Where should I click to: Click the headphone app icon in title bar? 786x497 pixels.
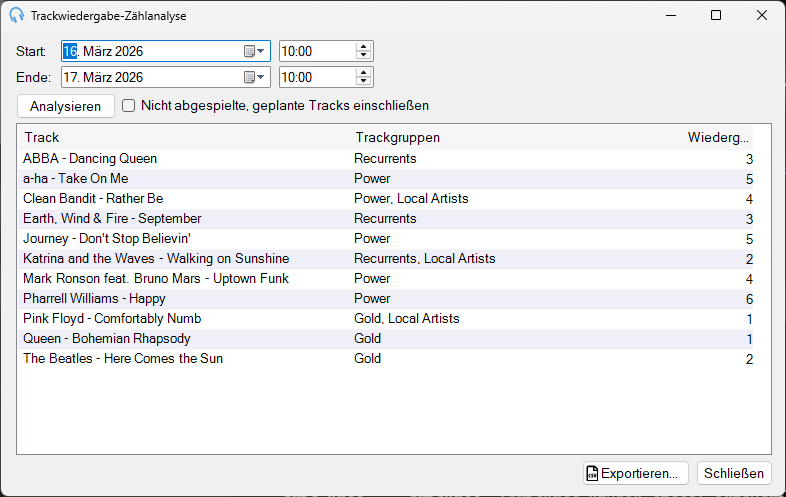pos(17,16)
